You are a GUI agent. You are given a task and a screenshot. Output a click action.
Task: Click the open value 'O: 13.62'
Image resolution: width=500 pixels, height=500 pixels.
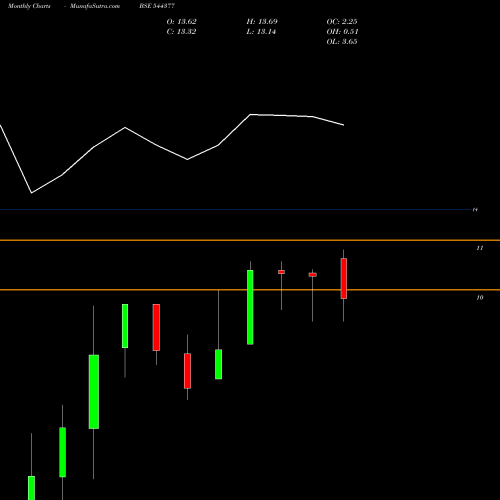(x=181, y=22)
